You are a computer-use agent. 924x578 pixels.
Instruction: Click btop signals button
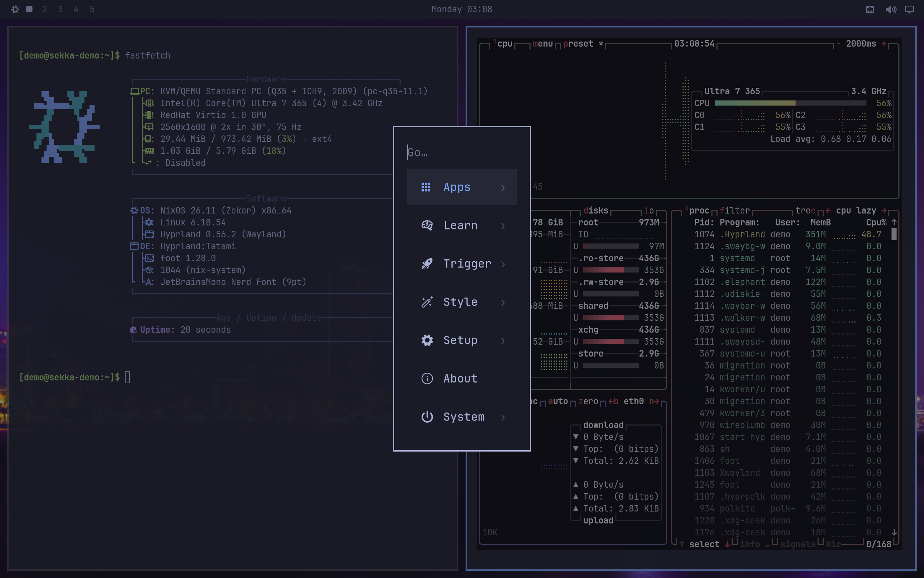click(798, 544)
